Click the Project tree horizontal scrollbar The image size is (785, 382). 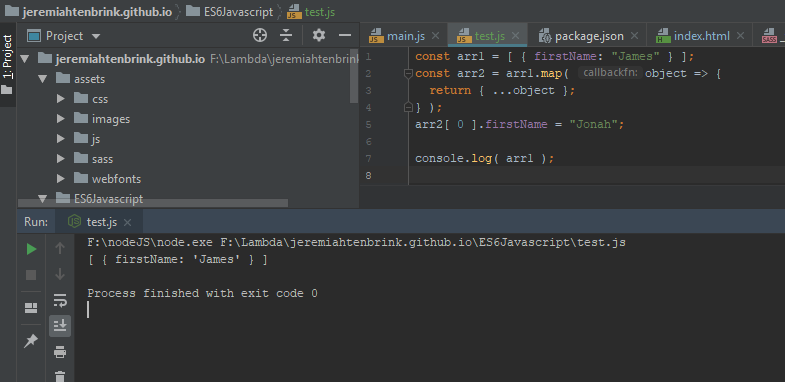coord(153,203)
